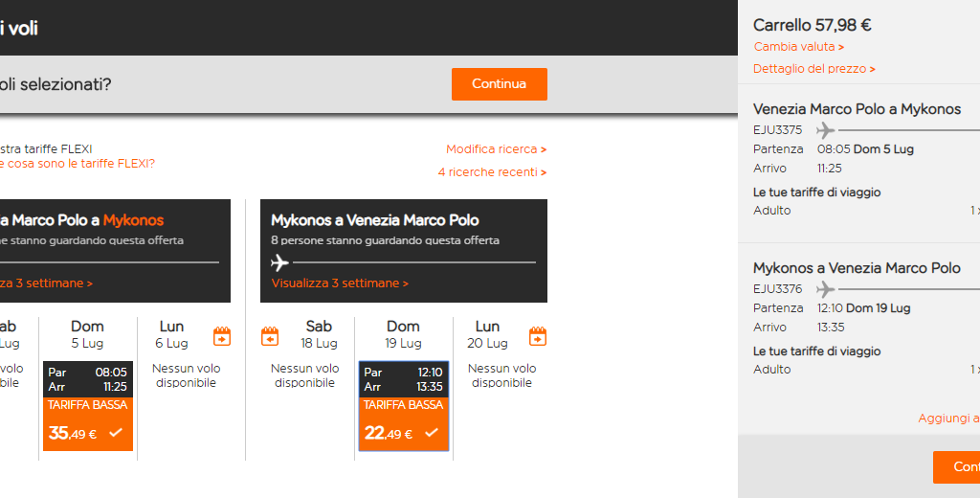Open the FLEXI fares explanation link
Viewport: 980px width, 498px height.
pos(77,164)
